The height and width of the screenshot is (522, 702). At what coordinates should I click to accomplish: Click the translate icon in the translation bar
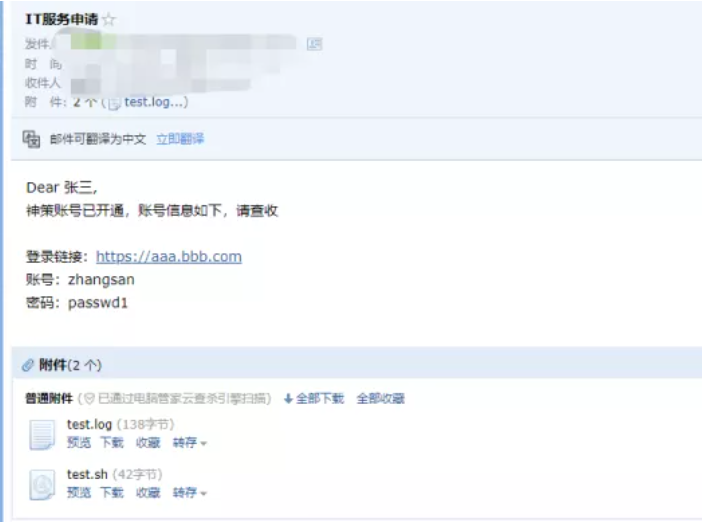pyautogui.click(x=31, y=139)
